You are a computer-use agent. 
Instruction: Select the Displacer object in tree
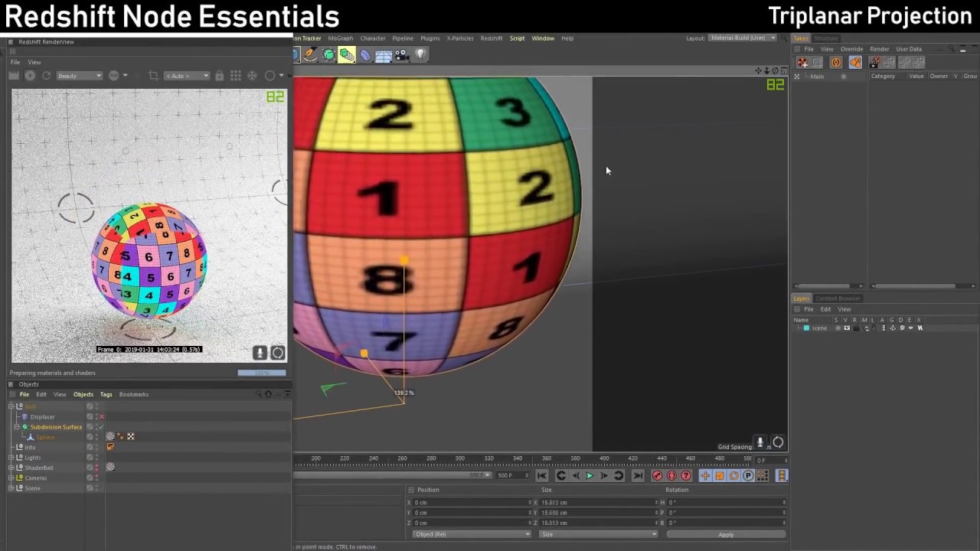[42, 417]
